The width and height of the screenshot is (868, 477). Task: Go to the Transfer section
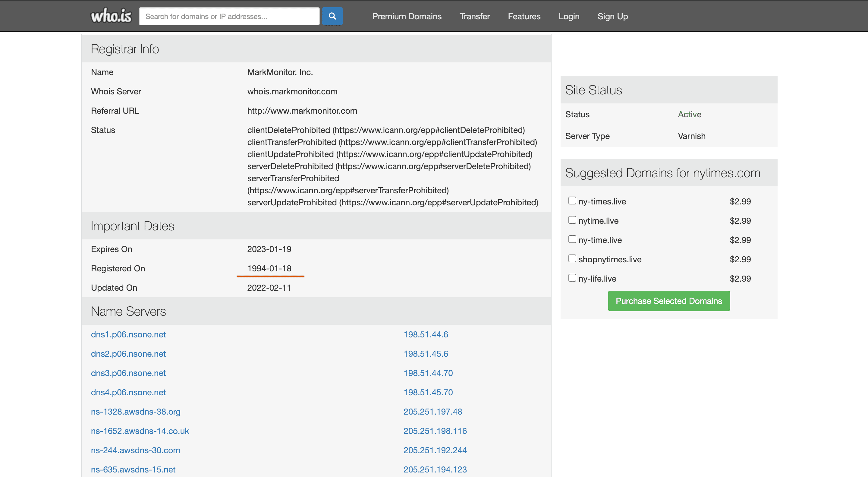coord(474,16)
